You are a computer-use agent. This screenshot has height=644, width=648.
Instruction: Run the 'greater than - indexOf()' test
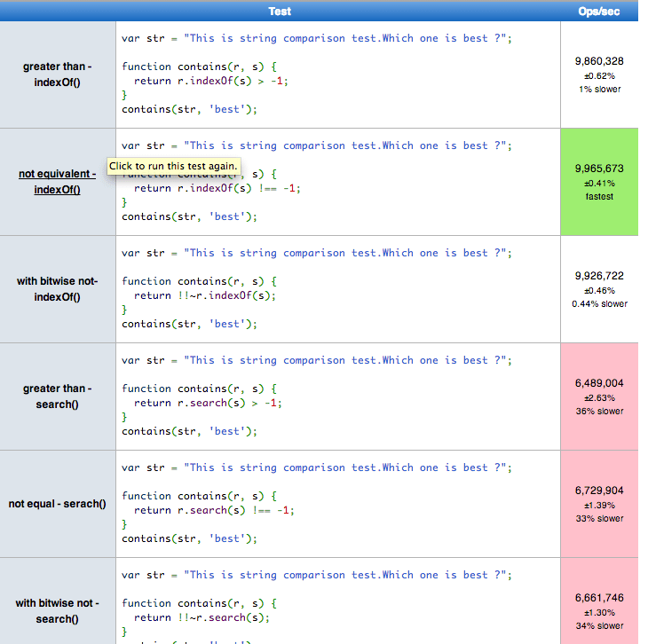tap(57, 75)
